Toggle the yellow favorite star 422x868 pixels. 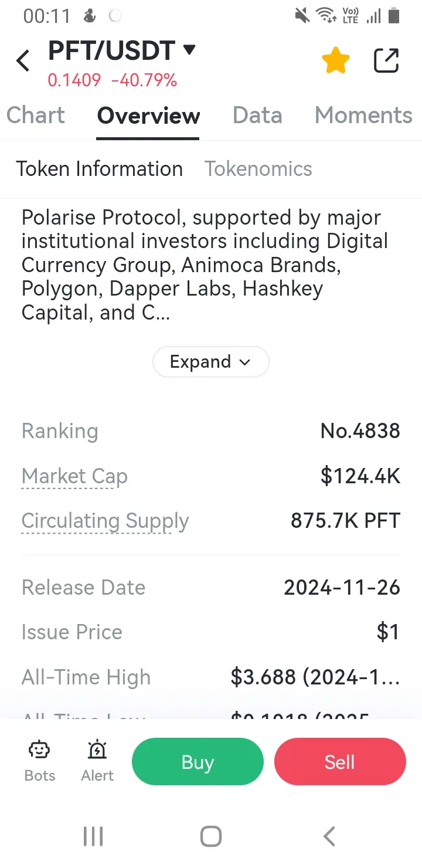336,61
